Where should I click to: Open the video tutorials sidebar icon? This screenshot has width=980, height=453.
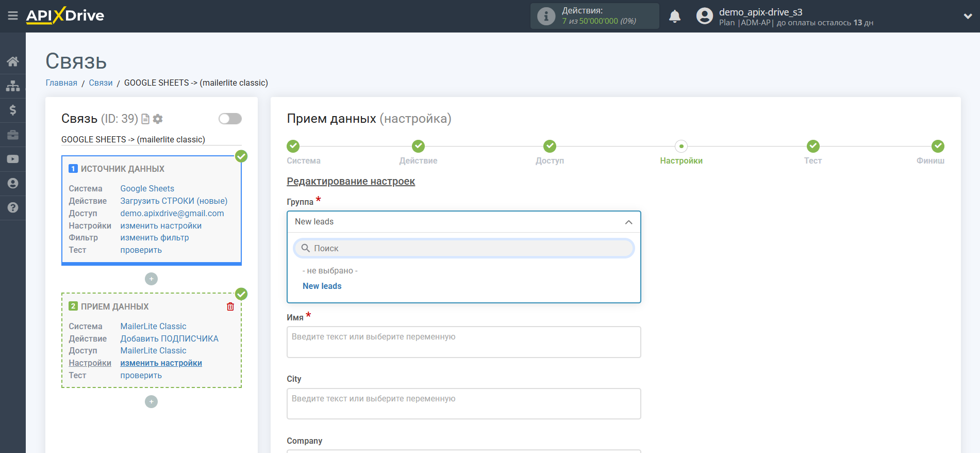tap(13, 159)
